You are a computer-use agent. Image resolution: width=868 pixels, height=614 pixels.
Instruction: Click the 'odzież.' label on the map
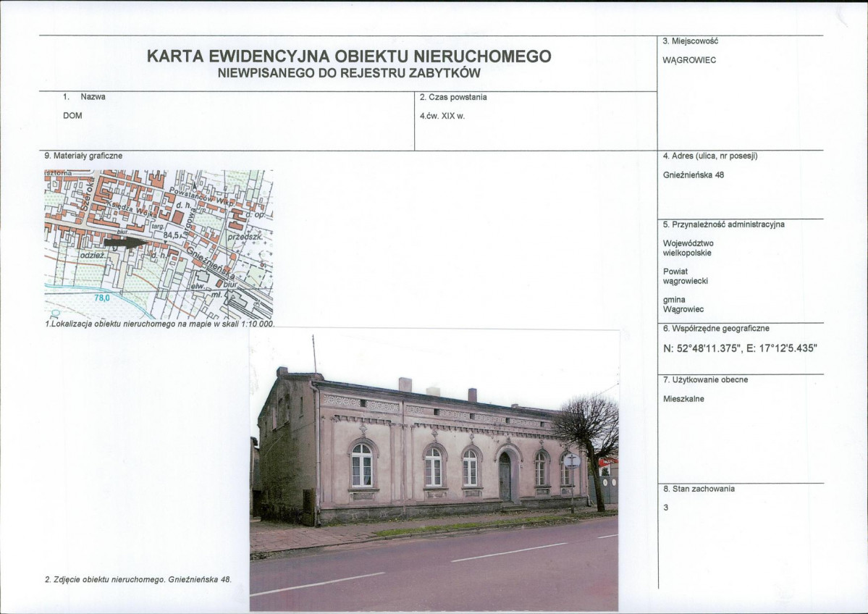[x=92, y=256]
